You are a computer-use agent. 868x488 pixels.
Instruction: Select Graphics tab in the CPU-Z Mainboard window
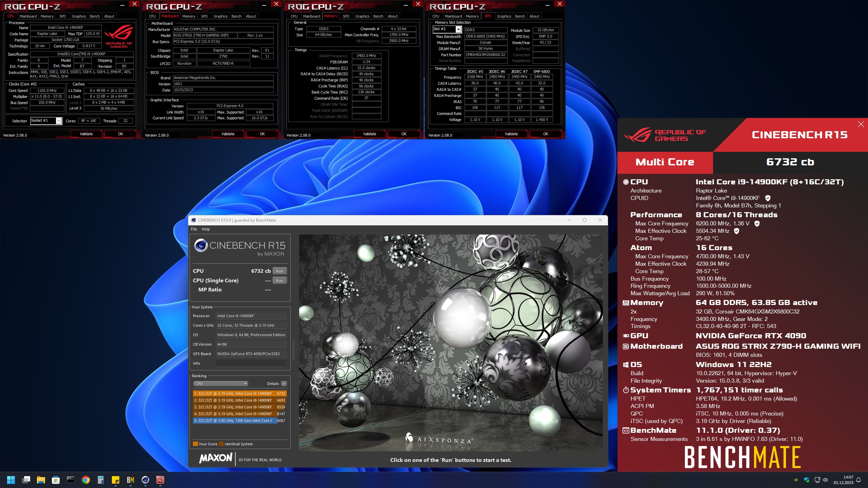point(221,16)
